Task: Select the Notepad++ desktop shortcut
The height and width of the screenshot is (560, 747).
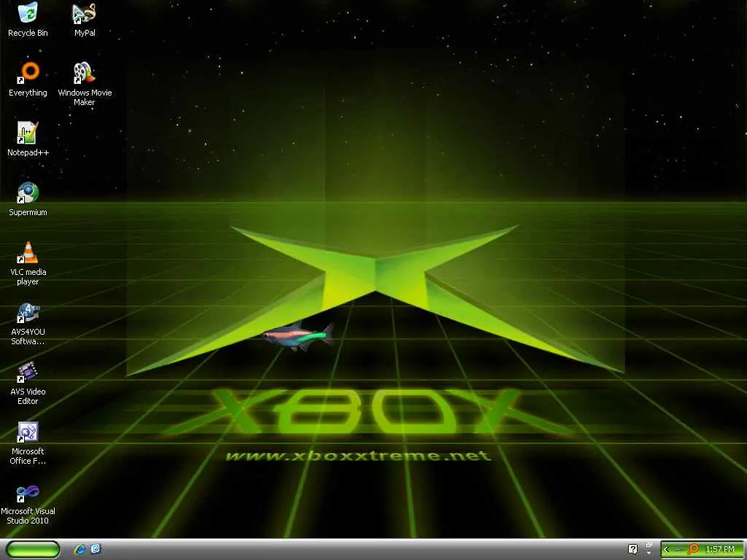Action: point(28,139)
